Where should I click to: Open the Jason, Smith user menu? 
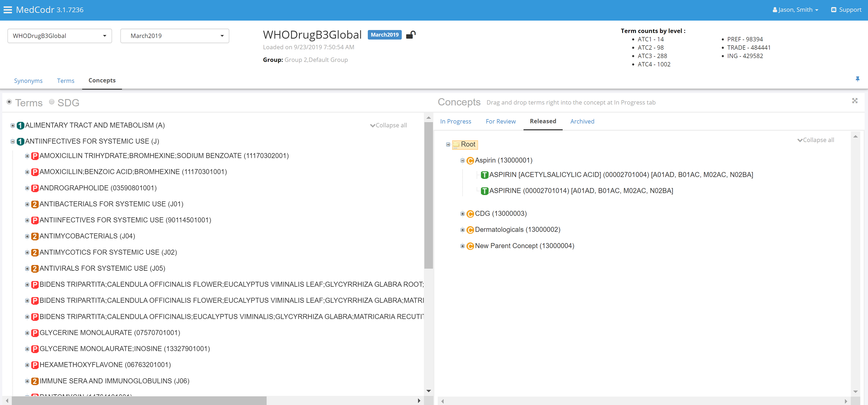[x=795, y=10]
